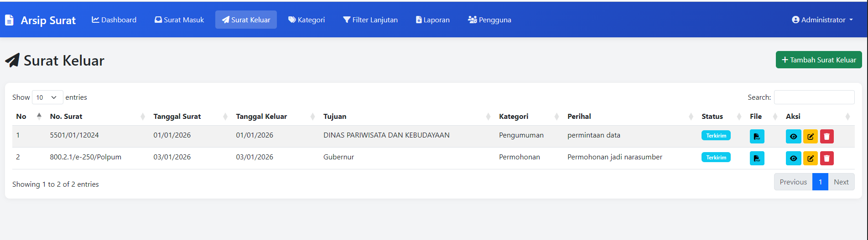Image resolution: width=868 pixels, height=240 pixels.
Task: Open PDF file icon for letter 800.2.1/e-250/Polpum
Action: click(757, 158)
